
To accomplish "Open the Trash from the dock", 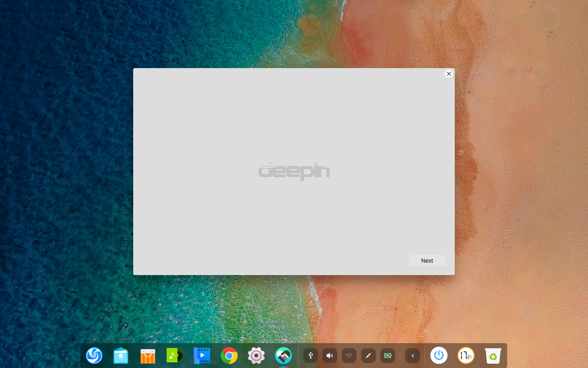I will 493,356.
